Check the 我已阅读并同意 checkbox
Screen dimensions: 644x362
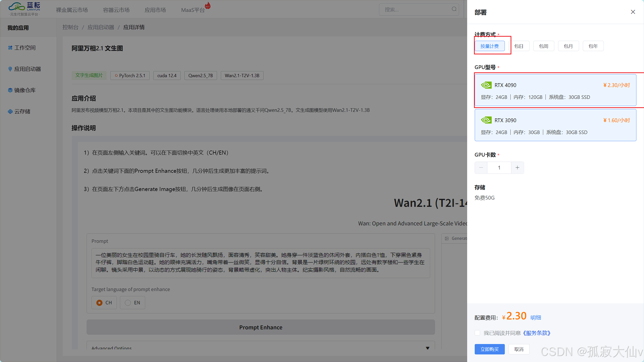[x=478, y=333]
